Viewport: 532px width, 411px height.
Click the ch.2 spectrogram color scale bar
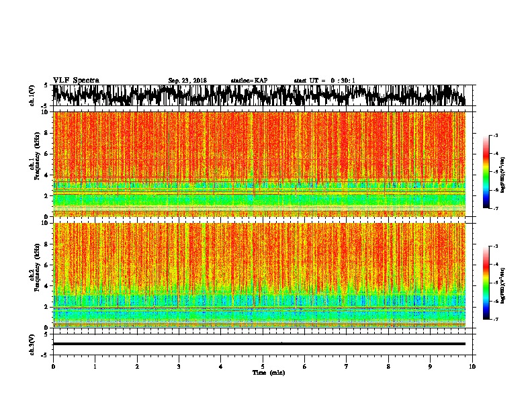coord(486,283)
